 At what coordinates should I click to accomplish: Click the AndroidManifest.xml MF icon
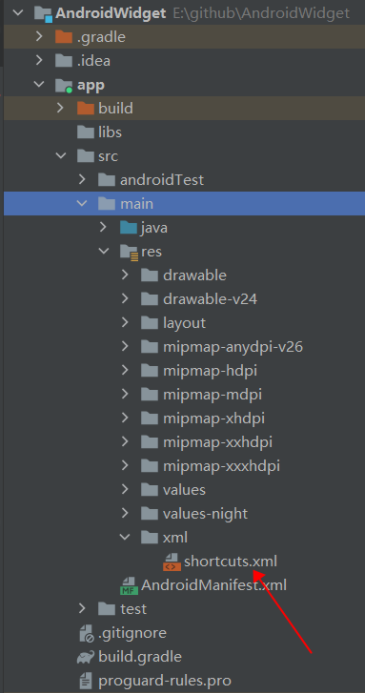pos(129,586)
